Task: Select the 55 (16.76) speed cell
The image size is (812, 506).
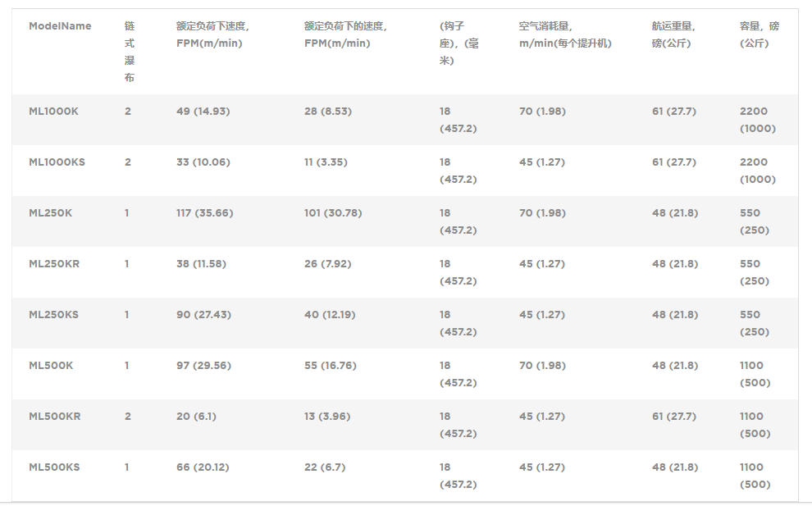Action: [x=330, y=366]
